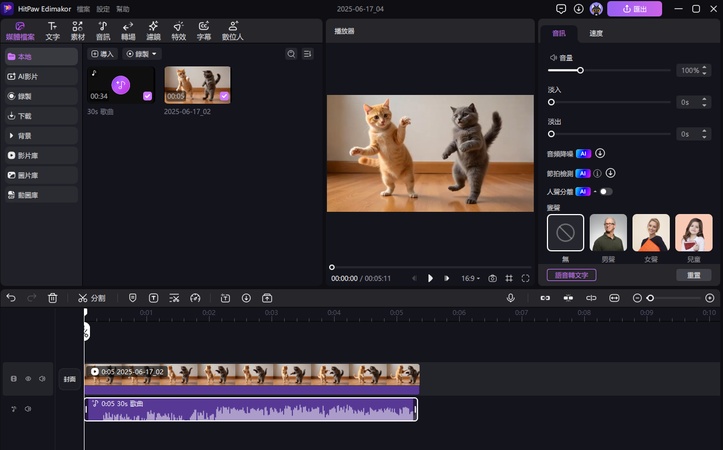The image size is (723, 450).
Task: Hide the video track with eye icon
Action: point(28,379)
